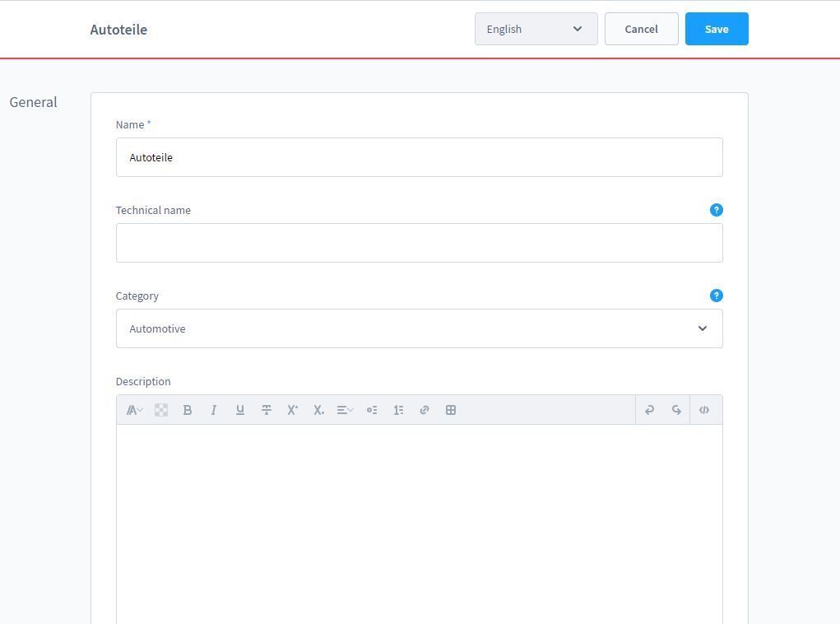Redo change in description editor
The image size is (840, 624).
tap(676, 410)
